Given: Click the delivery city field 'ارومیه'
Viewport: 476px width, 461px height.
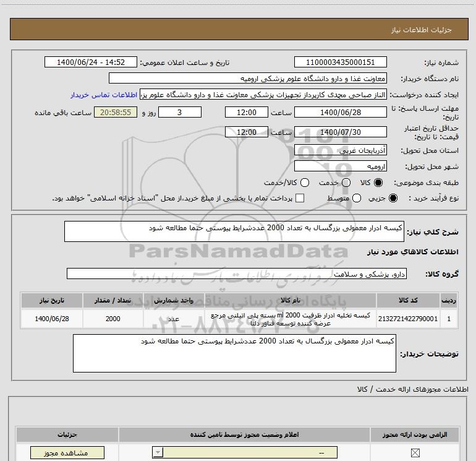Looking at the screenshot, I should [x=341, y=166].
